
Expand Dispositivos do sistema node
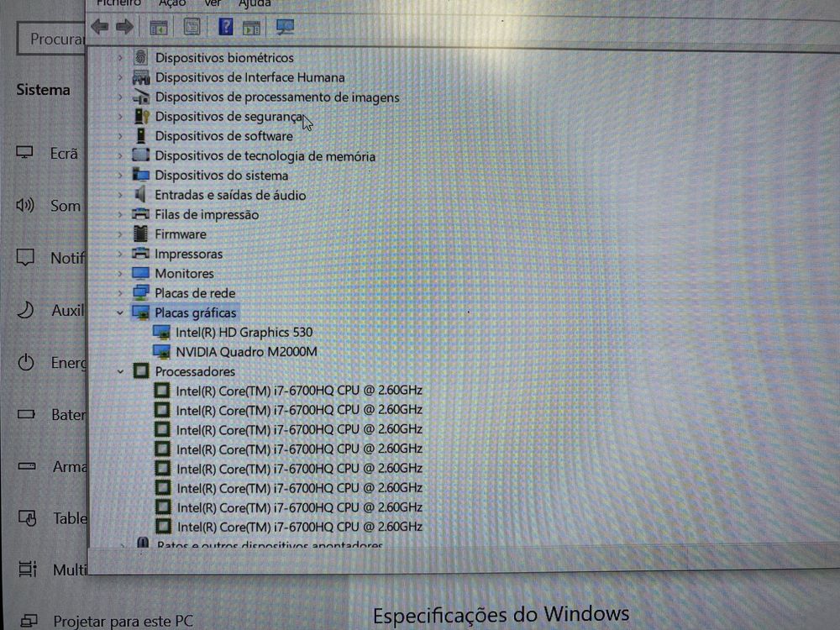coord(120,176)
